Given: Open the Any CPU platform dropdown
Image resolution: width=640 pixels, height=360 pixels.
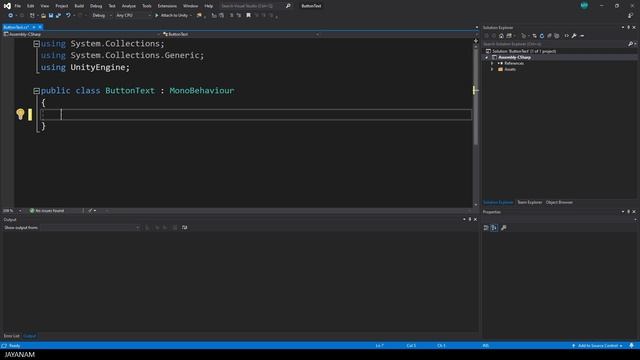Looking at the screenshot, I should (133, 16).
